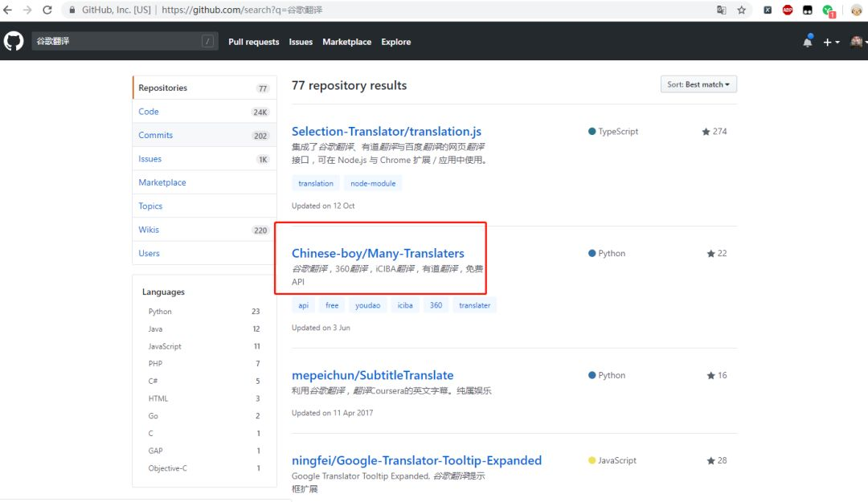Image resolution: width=868 pixels, height=502 pixels.
Task: Open the translate page icon in address bar
Action: (x=721, y=10)
